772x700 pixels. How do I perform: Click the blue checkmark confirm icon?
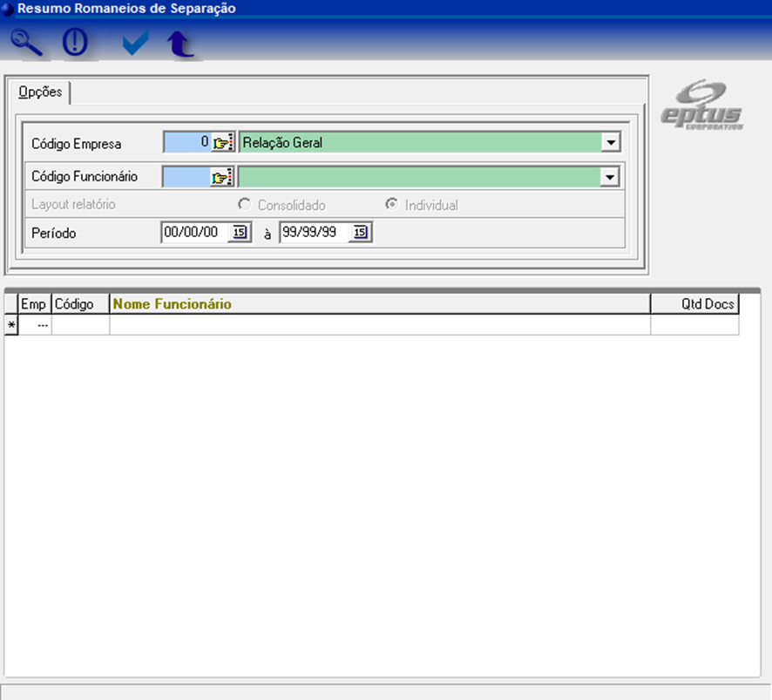(135, 43)
